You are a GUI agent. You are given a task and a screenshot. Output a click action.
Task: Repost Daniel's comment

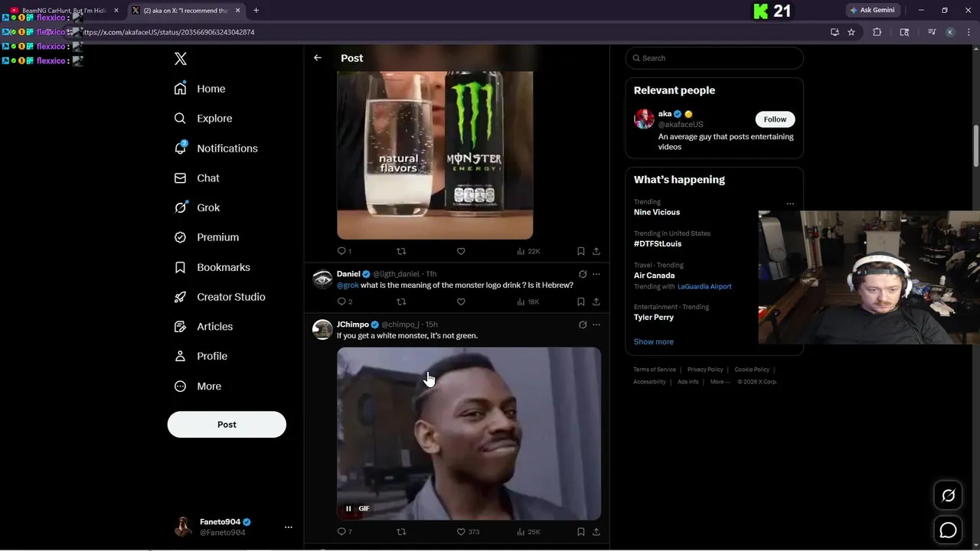[401, 302]
